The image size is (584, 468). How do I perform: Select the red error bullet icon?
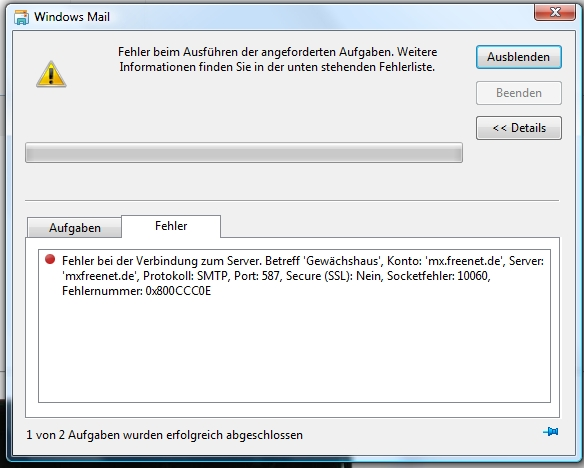pos(50,259)
